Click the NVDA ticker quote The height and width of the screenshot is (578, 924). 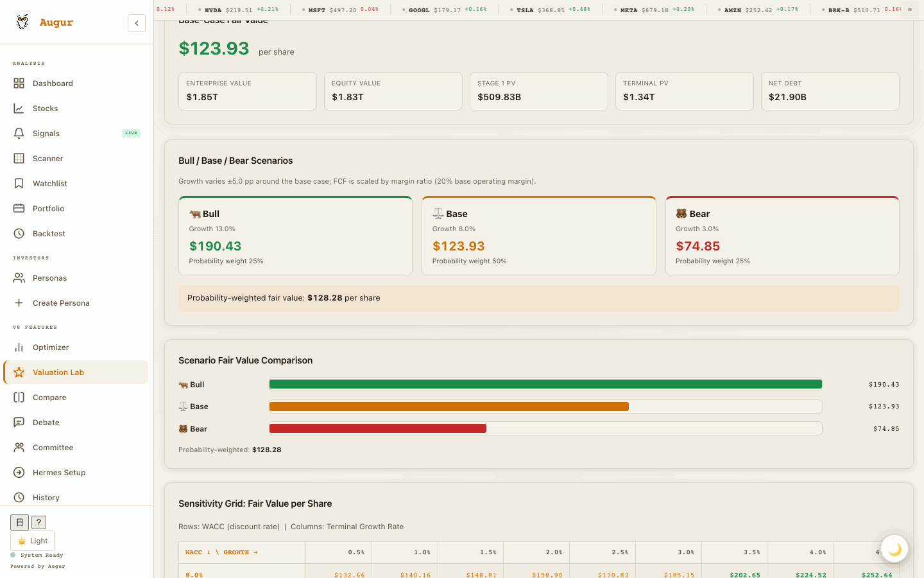pos(238,10)
